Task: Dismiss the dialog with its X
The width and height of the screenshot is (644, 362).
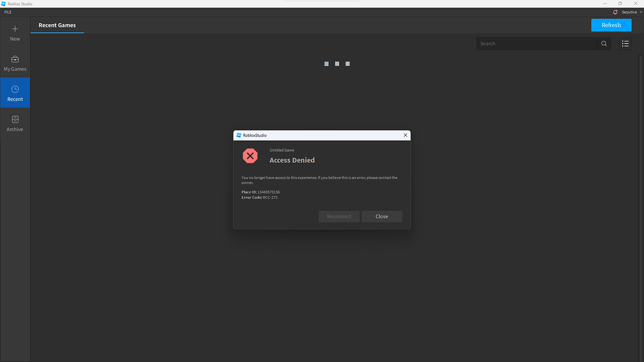Action: pos(404,134)
